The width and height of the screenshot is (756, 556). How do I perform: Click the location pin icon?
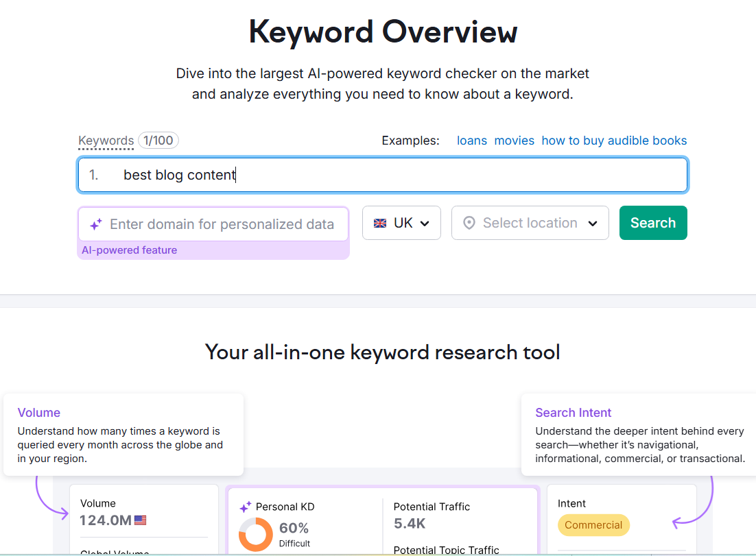point(469,223)
